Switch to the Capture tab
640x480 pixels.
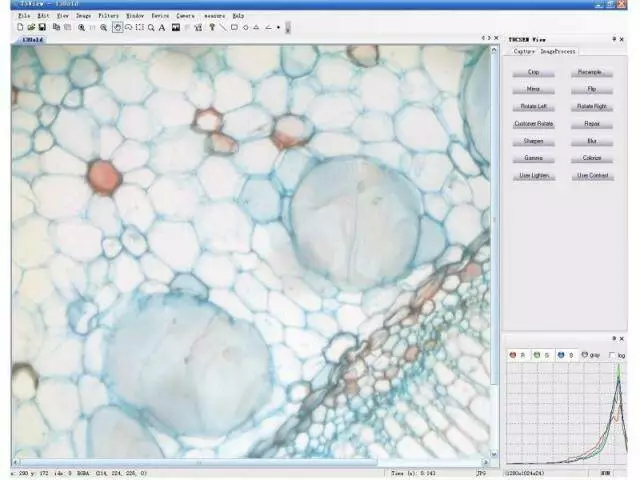[x=525, y=51]
